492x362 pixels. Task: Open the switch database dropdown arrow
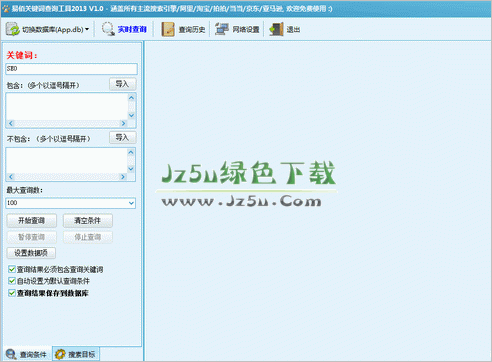87,29
